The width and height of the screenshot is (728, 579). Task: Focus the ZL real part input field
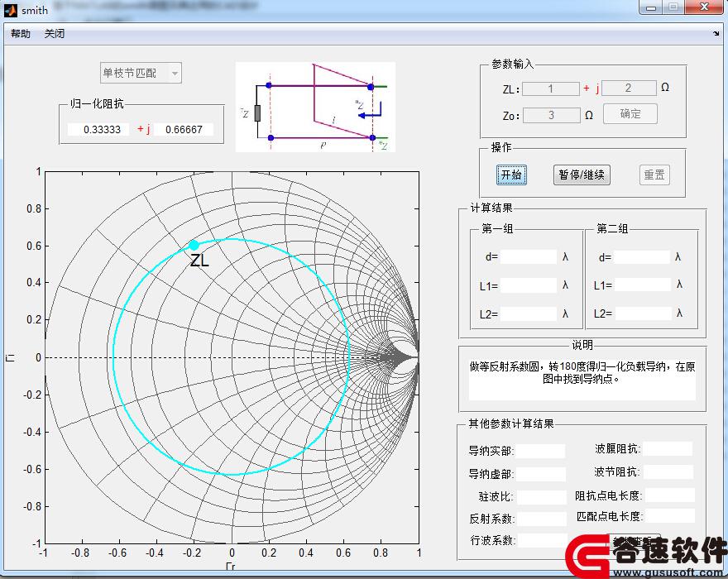pyautogui.click(x=551, y=89)
